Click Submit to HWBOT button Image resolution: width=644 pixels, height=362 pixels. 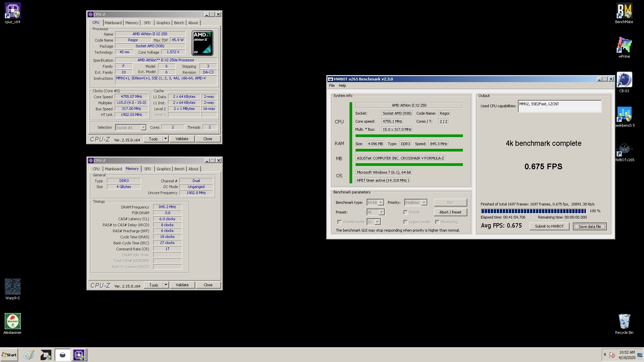pyautogui.click(x=549, y=227)
